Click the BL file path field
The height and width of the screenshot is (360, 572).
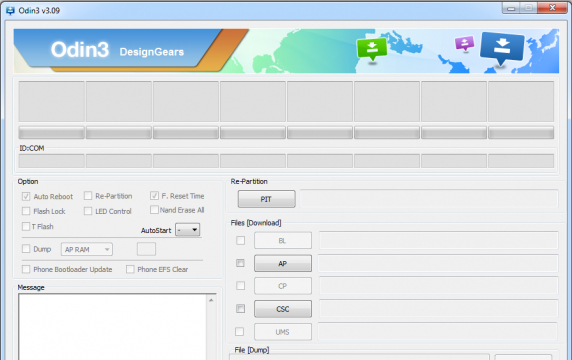[x=439, y=240]
